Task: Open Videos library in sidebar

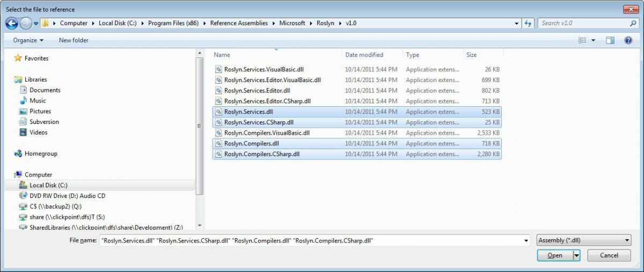Action: [39, 132]
